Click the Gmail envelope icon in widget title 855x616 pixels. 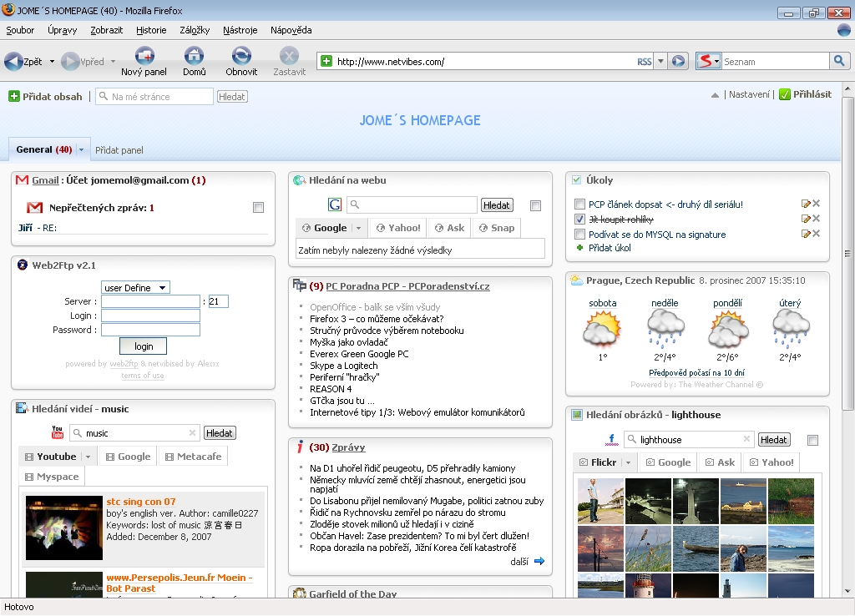pyautogui.click(x=22, y=180)
